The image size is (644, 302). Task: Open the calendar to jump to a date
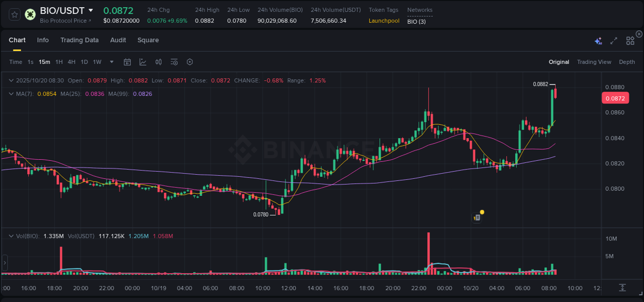point(127,61)
